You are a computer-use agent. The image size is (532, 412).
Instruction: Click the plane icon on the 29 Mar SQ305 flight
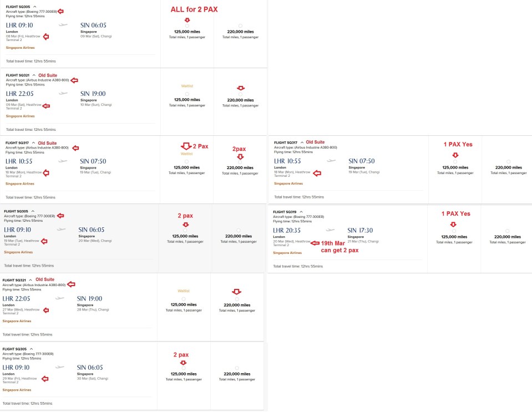(x=60, y=367)
